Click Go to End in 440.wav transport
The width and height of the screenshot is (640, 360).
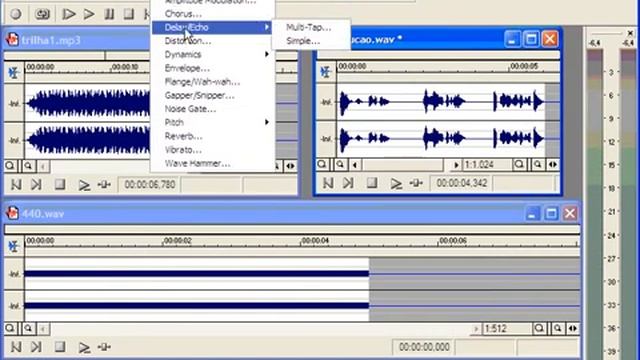tap(36, 347)
